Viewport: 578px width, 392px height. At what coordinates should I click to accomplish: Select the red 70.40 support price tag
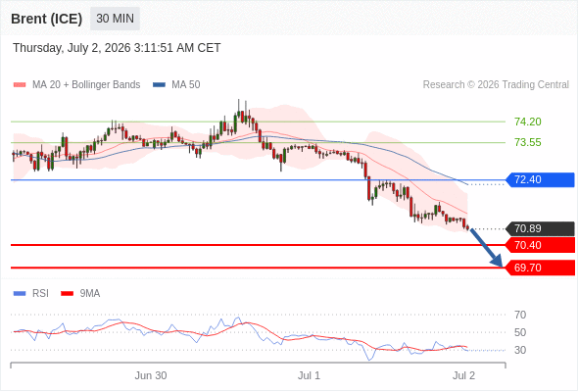tap(540, 245)
